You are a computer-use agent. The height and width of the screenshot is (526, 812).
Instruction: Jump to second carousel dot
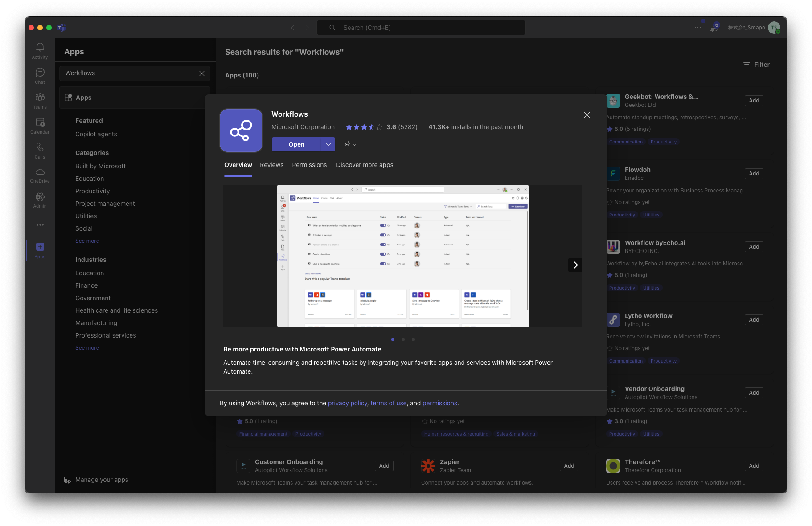point(403,339)
